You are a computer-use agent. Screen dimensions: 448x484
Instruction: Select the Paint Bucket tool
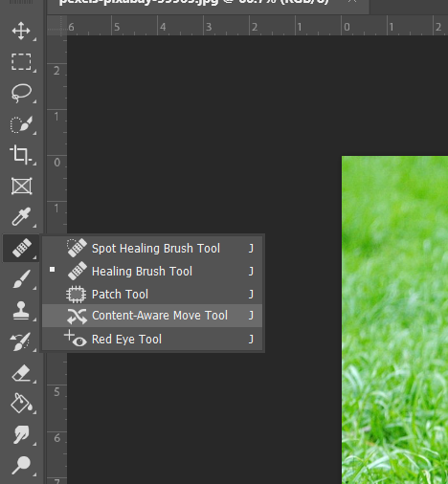click(x=21, y=404)
